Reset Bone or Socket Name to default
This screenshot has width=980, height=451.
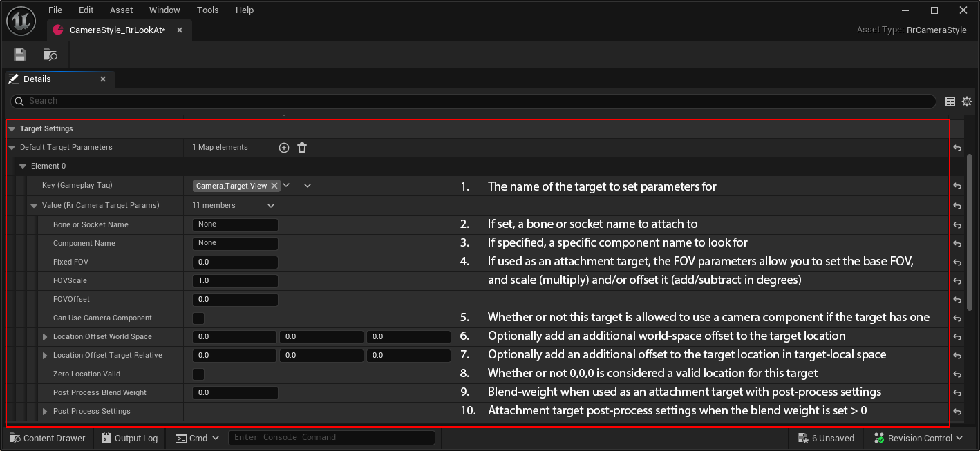coord(957,225)
